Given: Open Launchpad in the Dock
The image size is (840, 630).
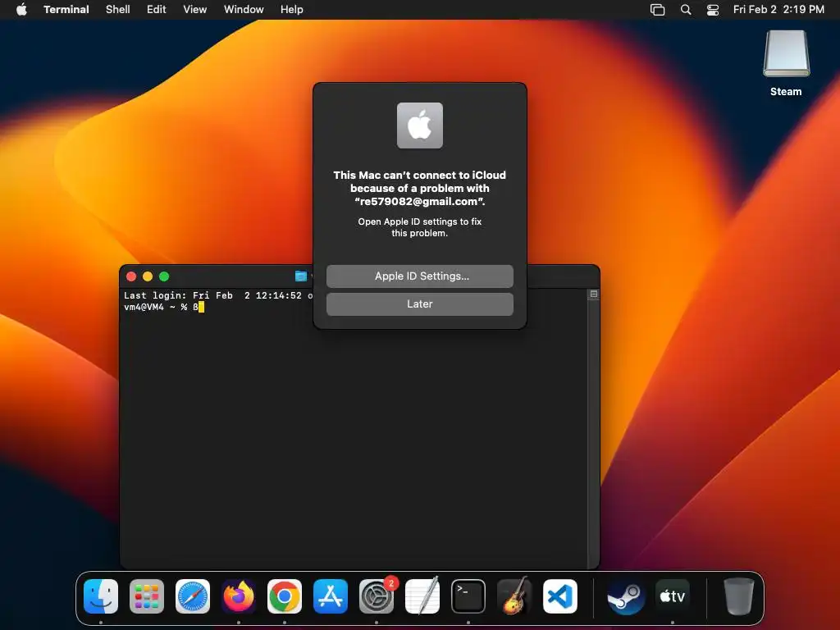Looking at the screenshot, I should pos(147,596).
